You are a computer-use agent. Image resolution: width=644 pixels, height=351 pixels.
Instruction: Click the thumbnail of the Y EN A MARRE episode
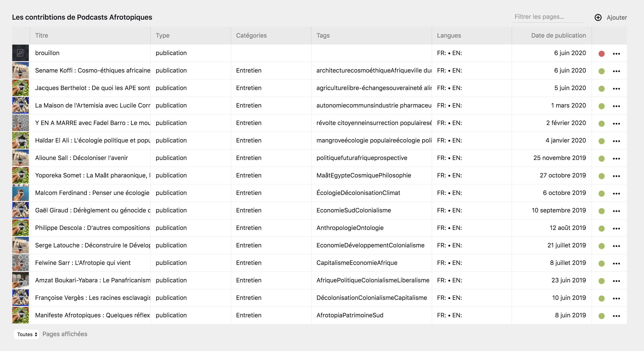[x=21, y=123]
